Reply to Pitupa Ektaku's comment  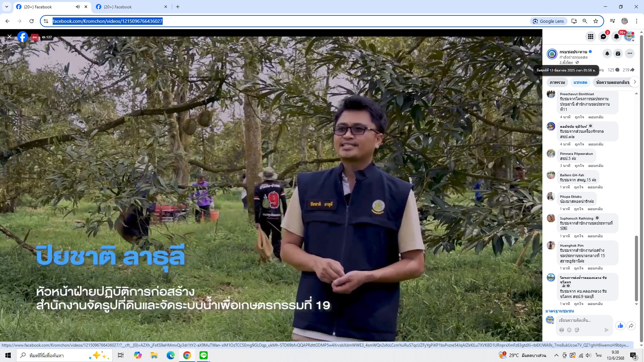click(595, 209)
